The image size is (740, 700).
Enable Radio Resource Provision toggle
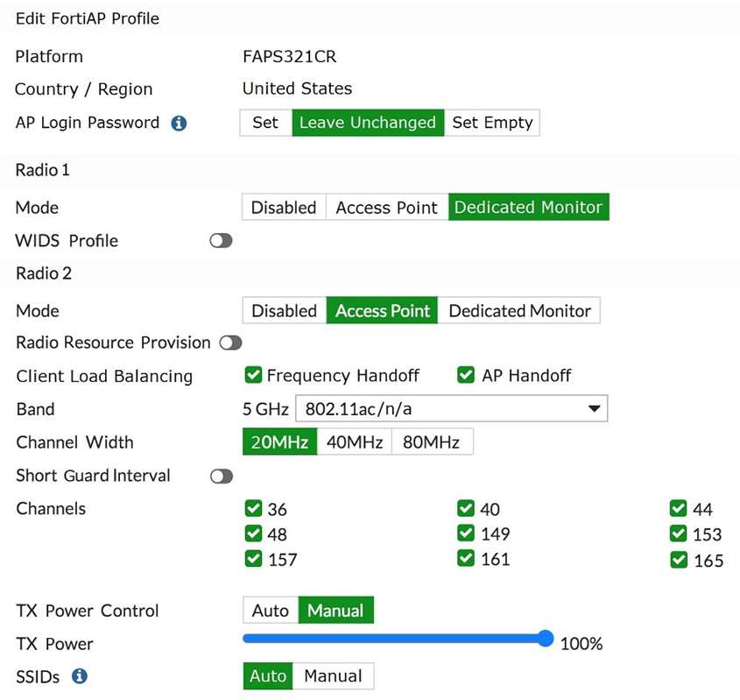tap(231, 343)
